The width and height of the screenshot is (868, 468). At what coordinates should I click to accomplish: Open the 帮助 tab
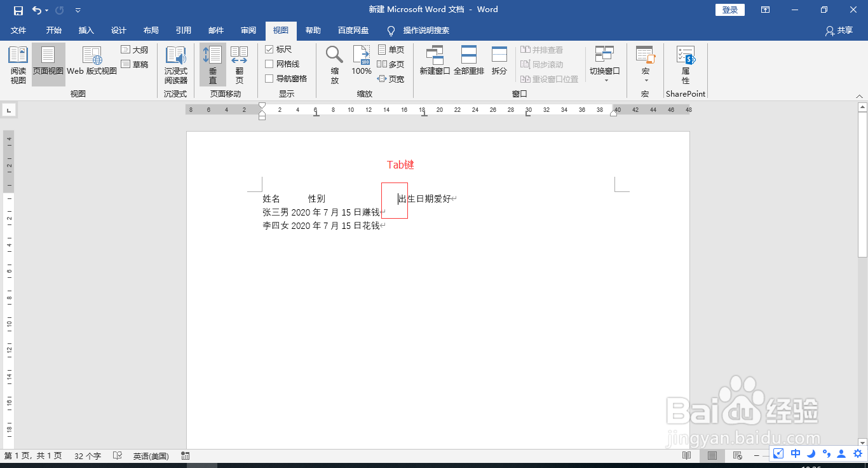tap(313, 31)
